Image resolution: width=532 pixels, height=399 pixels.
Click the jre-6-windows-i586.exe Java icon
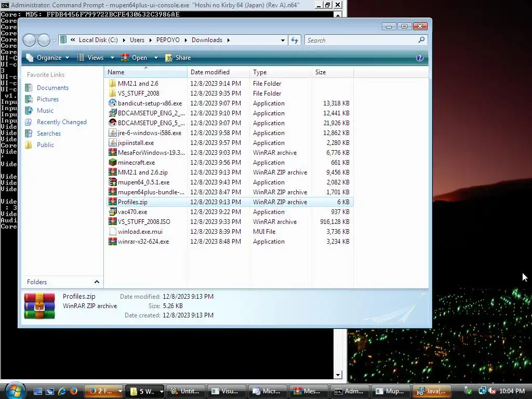112,133
